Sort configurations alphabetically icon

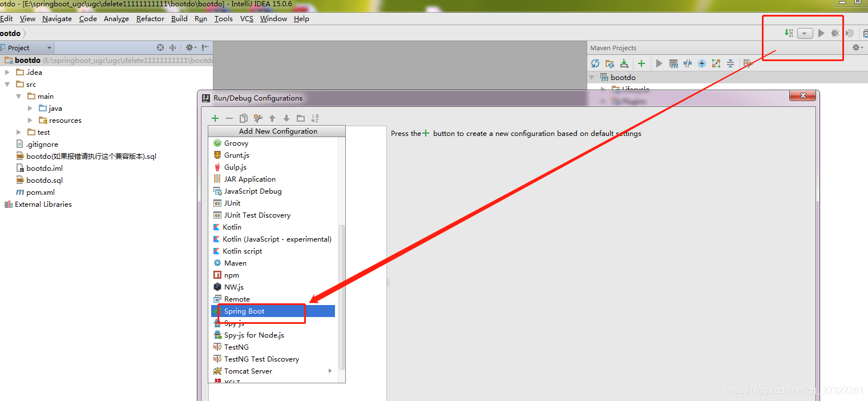[x=315, y=118]
